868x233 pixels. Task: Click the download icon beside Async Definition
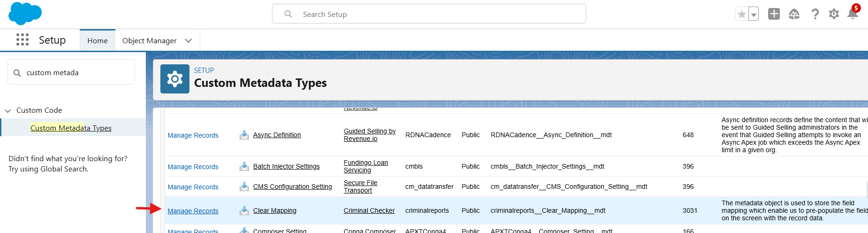point(244,135)
